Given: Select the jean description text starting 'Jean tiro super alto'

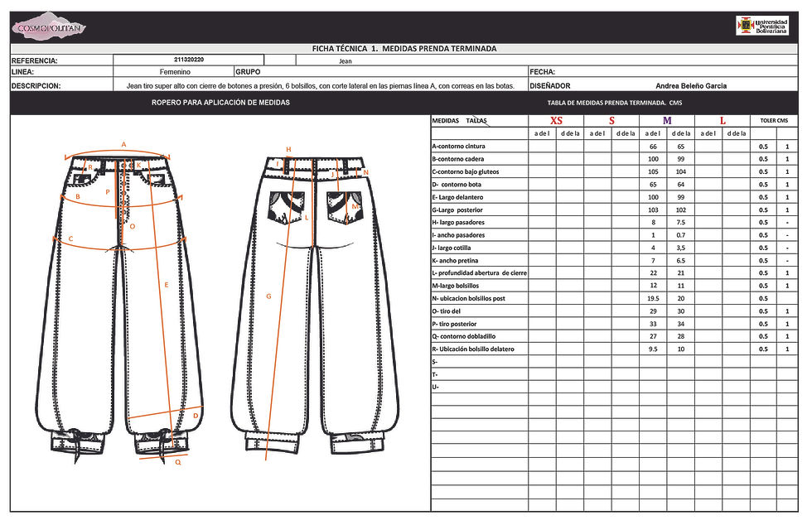Looking at the screenshot, I should click(320, 86).
